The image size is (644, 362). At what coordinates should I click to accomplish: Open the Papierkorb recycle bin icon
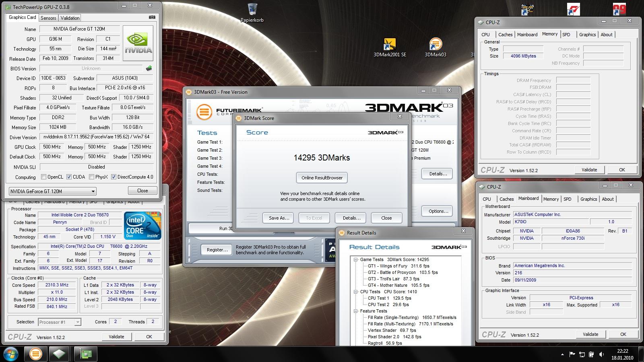coord(252,12)
